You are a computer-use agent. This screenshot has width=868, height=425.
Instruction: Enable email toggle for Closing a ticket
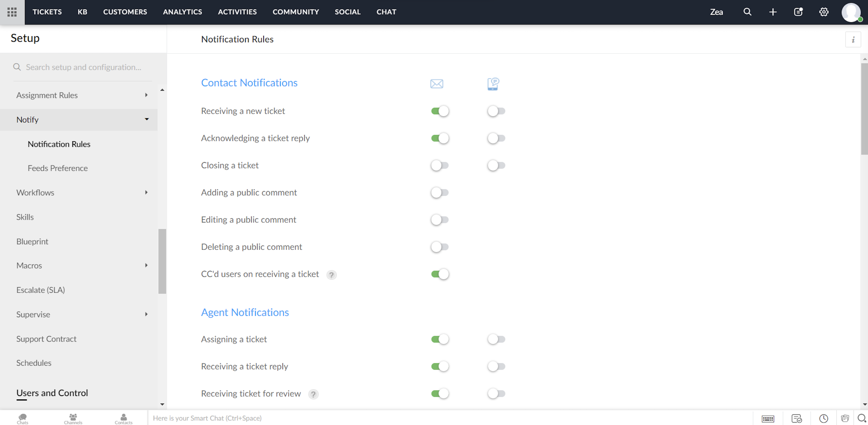click(439, 165)
